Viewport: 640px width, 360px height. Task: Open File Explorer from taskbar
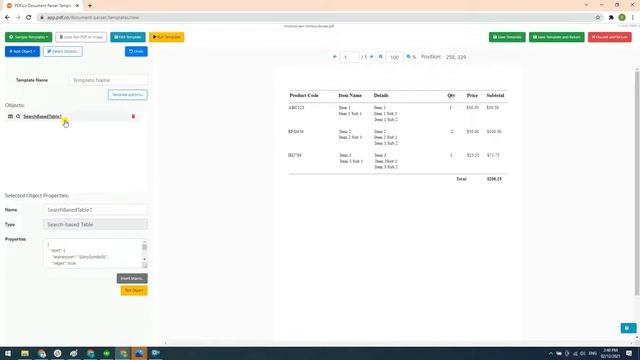(x=25, y=353)
